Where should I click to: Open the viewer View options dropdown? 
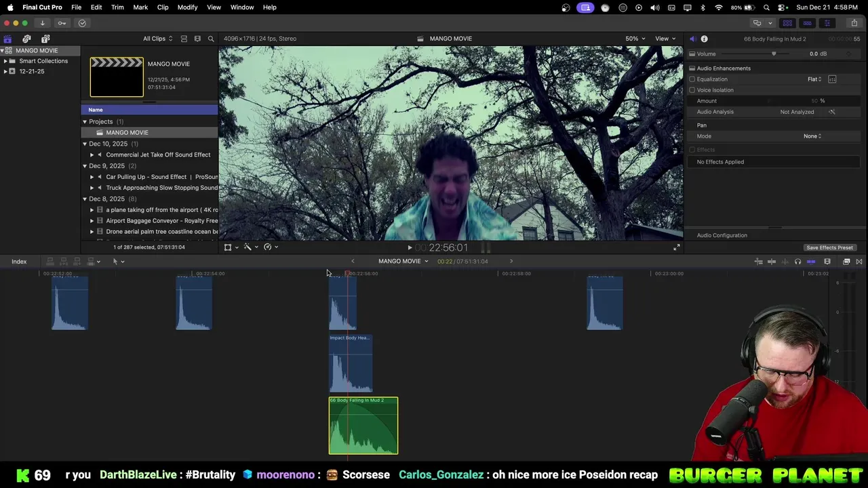coord(665,39)
